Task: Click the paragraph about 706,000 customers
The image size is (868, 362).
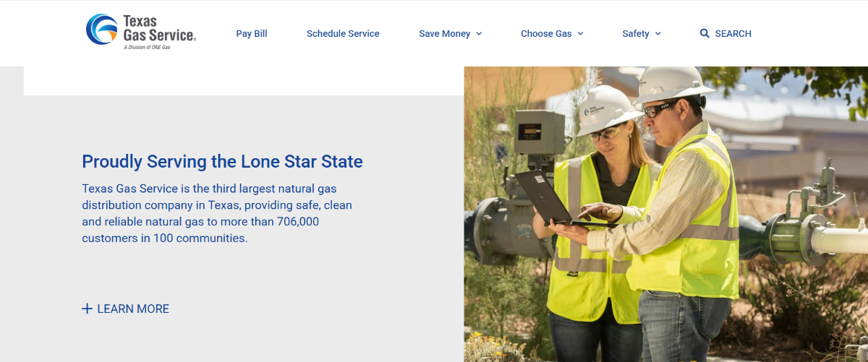Action: pos(217,213)
